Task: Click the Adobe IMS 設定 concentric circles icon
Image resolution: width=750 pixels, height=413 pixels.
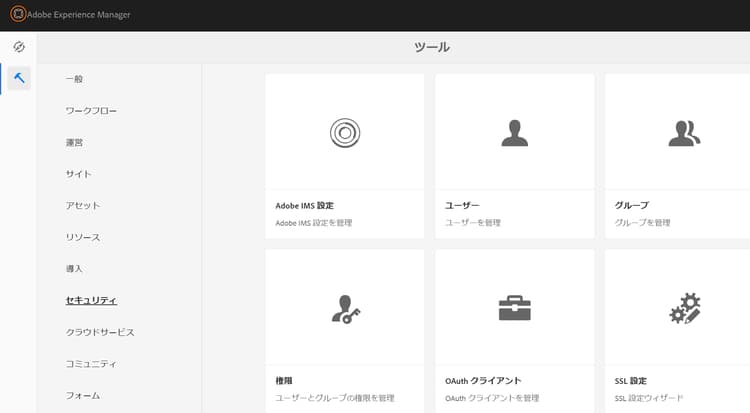Action: click(x=345, y=133)
